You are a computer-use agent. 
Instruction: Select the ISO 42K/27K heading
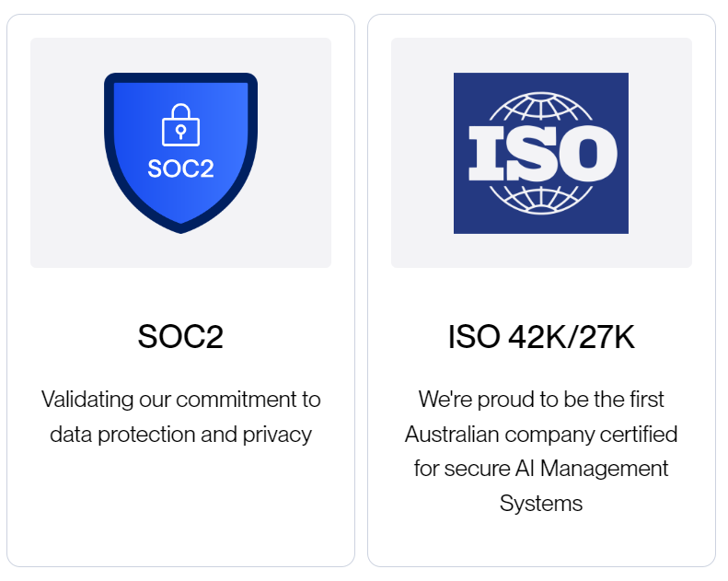541,336
